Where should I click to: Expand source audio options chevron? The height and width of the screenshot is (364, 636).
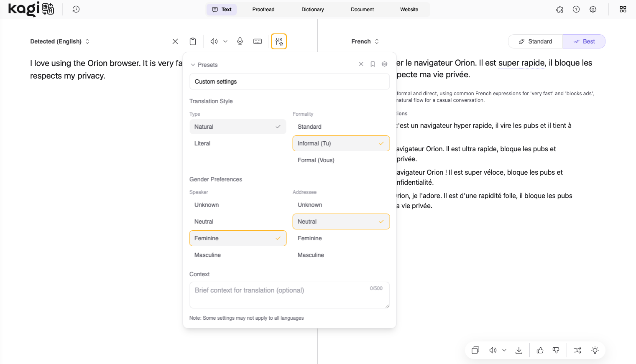click(x=225, y=41)
